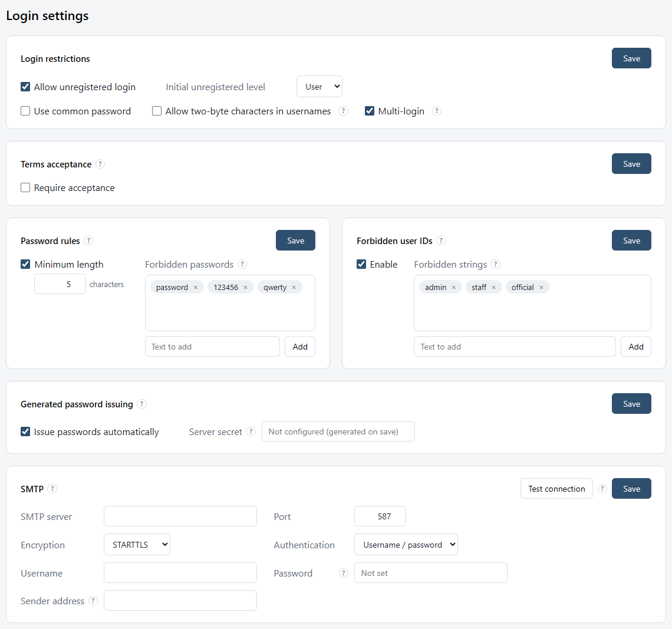Click the Server secret input field

pyautogui.click(x=338, y=431)
